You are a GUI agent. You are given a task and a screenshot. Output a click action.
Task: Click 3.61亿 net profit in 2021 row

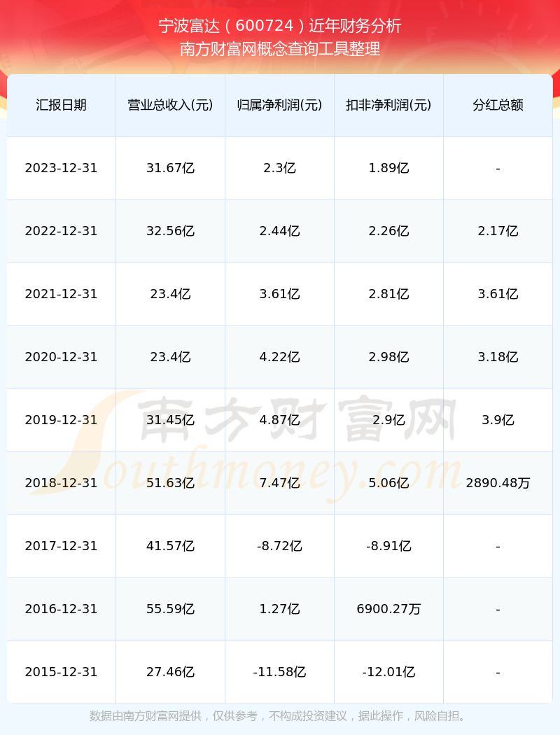tap(280, 294)
